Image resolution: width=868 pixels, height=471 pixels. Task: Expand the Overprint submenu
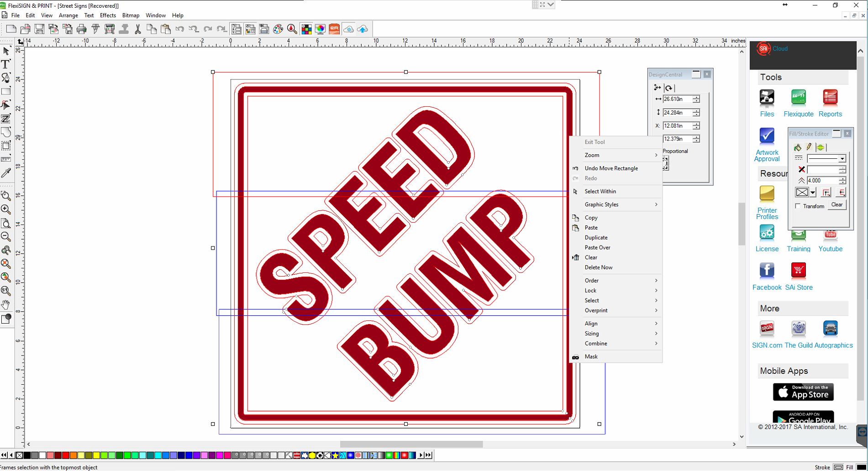616,310
